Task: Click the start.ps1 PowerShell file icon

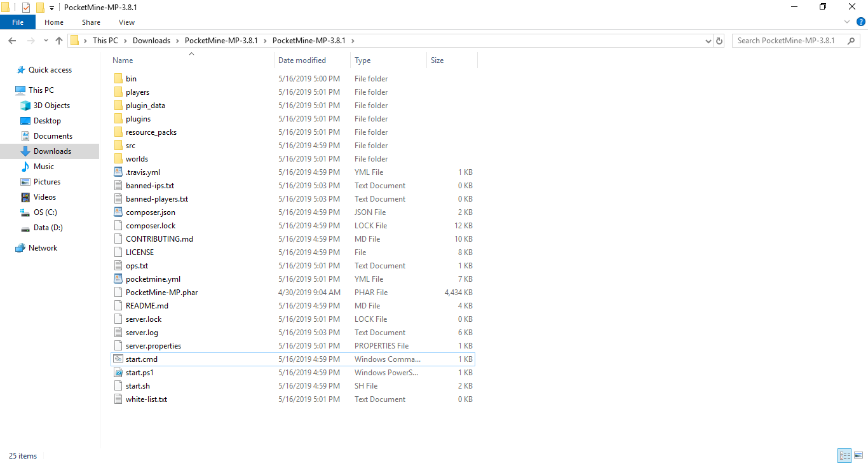Action: (x=118, y=373)
